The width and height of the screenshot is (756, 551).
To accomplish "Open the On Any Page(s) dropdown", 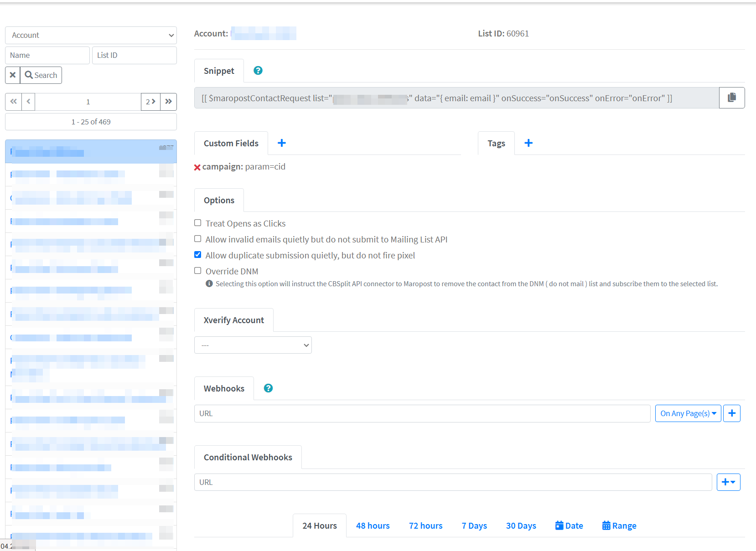I will (x=688, y=413).
